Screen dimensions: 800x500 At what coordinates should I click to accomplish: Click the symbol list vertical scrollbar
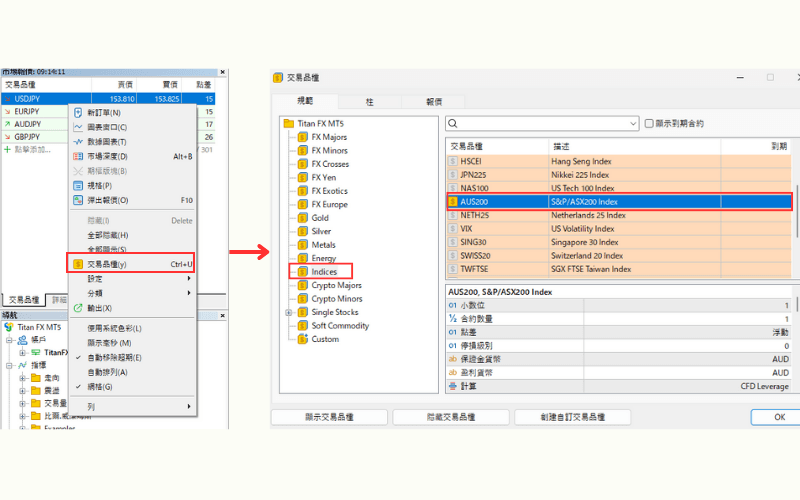pyautogui.click(x=796, y=200)
